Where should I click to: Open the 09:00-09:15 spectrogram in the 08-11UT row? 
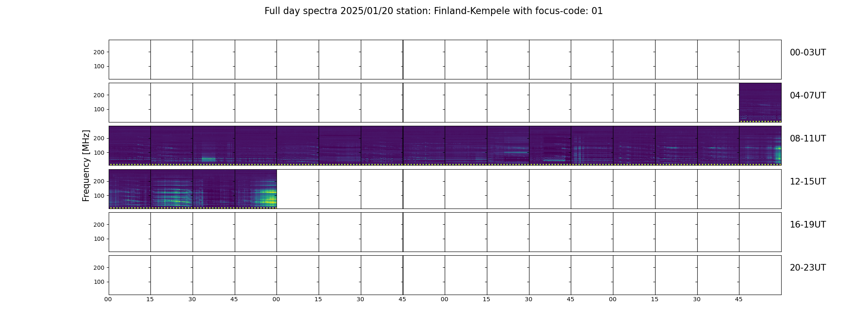pos(298,146)
